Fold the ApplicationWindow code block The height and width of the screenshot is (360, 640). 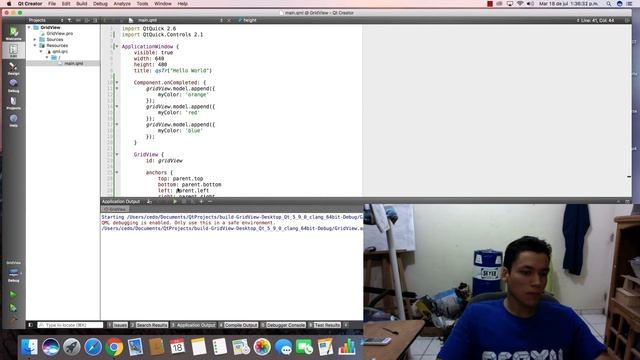click(117, 47)
